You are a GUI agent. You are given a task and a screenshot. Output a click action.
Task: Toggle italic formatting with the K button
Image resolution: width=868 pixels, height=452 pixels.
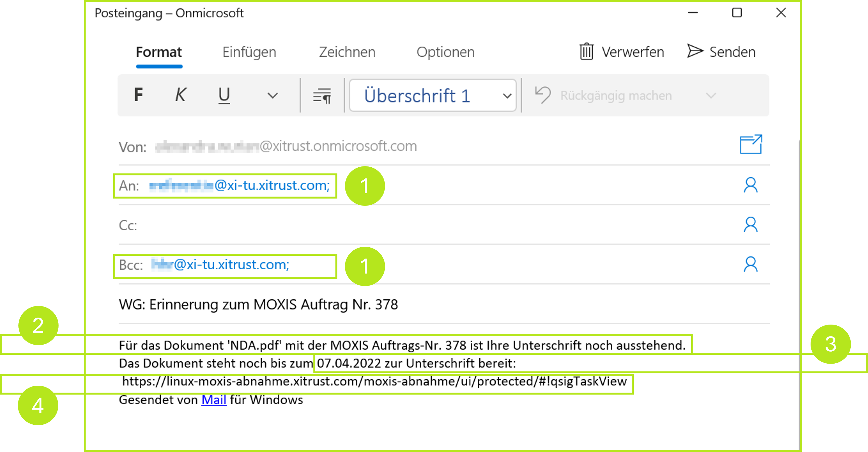(x=181, y=95)
